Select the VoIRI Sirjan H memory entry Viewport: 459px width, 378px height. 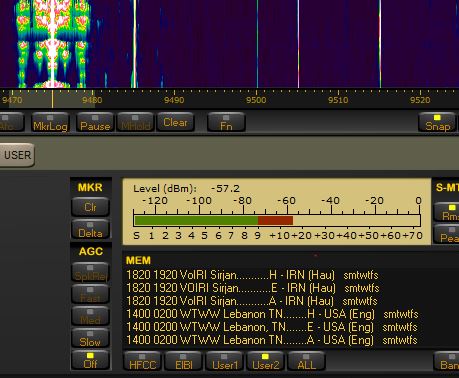(252, 275)
